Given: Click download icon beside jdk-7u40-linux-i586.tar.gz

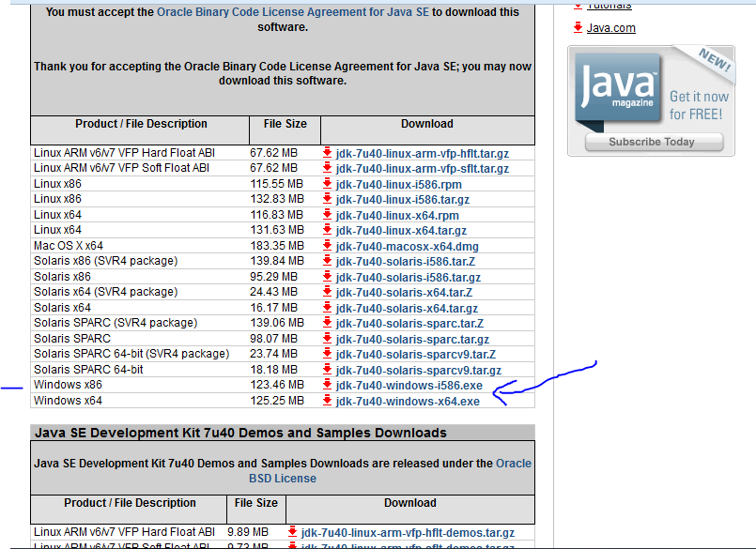Looking at the screenshot, I should (327, 199).
